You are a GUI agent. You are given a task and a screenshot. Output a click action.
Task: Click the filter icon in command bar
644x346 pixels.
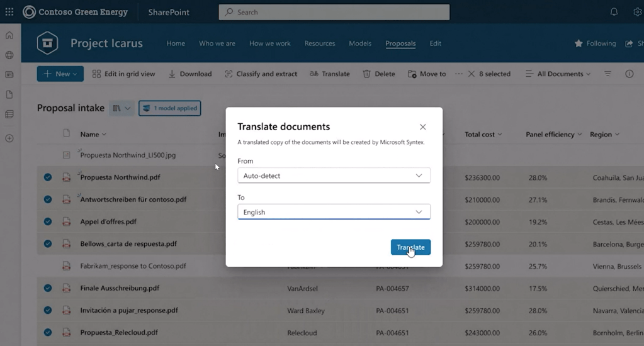(x=607, y=74)
